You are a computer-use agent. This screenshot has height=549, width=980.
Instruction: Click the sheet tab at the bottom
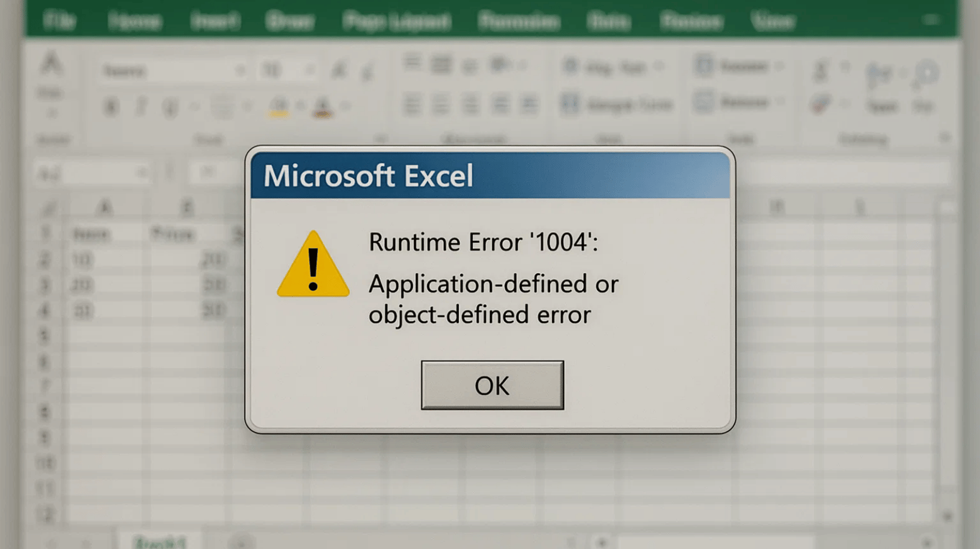coord(160,542)
